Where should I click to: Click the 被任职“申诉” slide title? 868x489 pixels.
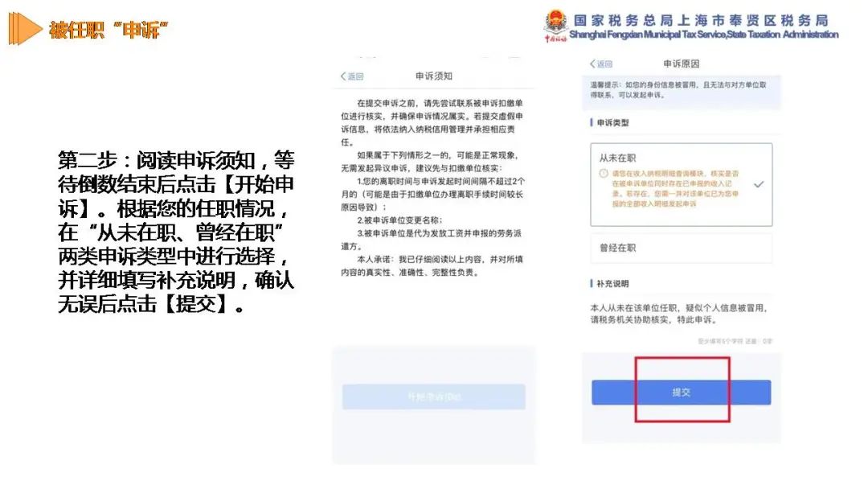coord(108,29)
